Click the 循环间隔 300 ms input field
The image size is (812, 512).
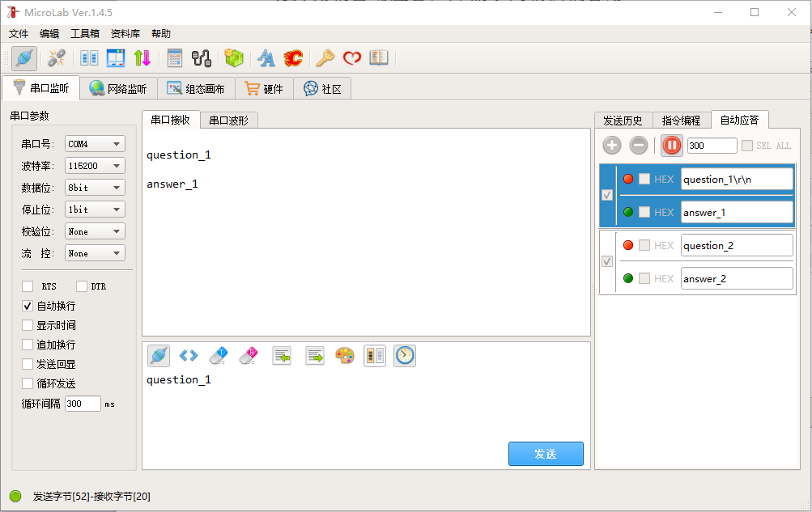point(83,404)
